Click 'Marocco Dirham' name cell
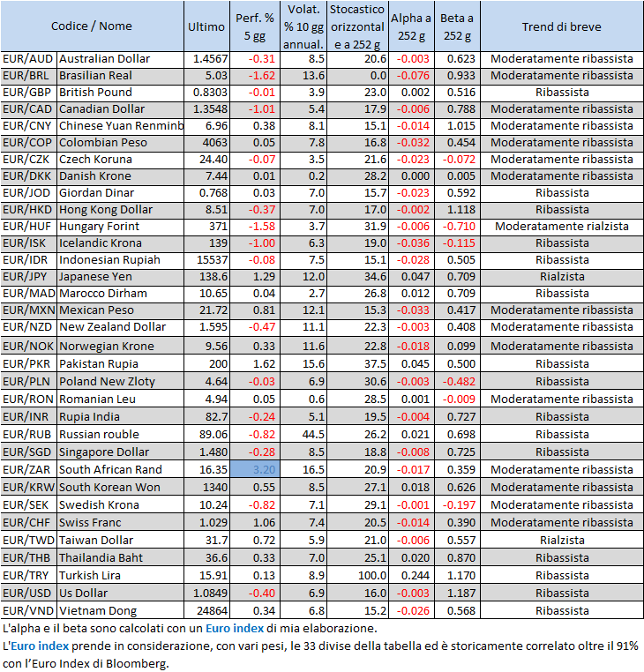This screenshot has height=672, width=644. tap(121, 293)
